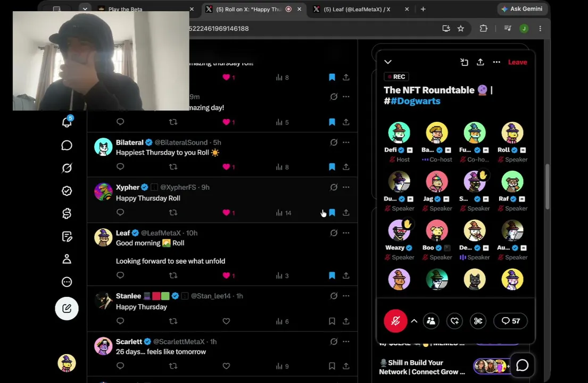Open the Space reactions heart icon

click(454, 321)
